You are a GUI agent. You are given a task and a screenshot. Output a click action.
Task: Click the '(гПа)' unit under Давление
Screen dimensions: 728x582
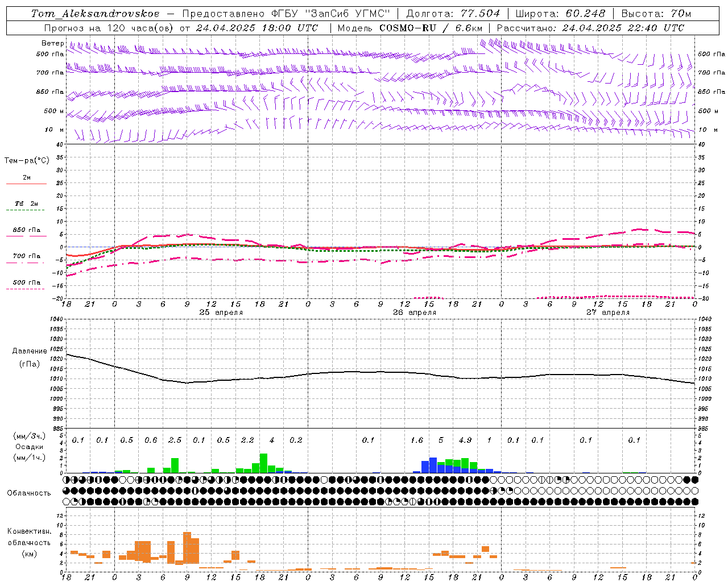[x=30, y=364]
